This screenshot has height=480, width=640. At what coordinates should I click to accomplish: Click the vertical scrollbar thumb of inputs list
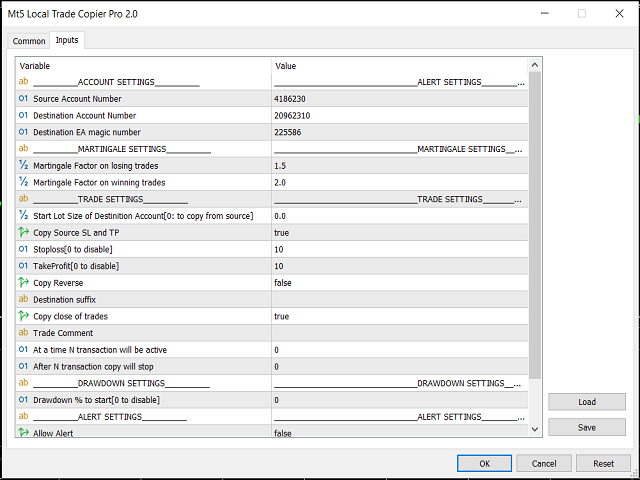tap(535, 225)
